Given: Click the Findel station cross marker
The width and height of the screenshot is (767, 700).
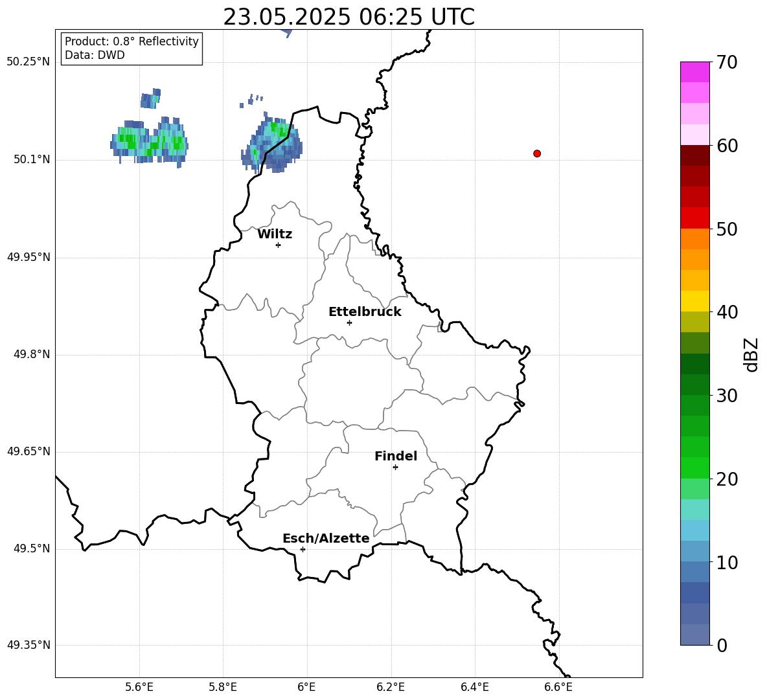Looking at the screenshot, I should [x=395, y=468].
